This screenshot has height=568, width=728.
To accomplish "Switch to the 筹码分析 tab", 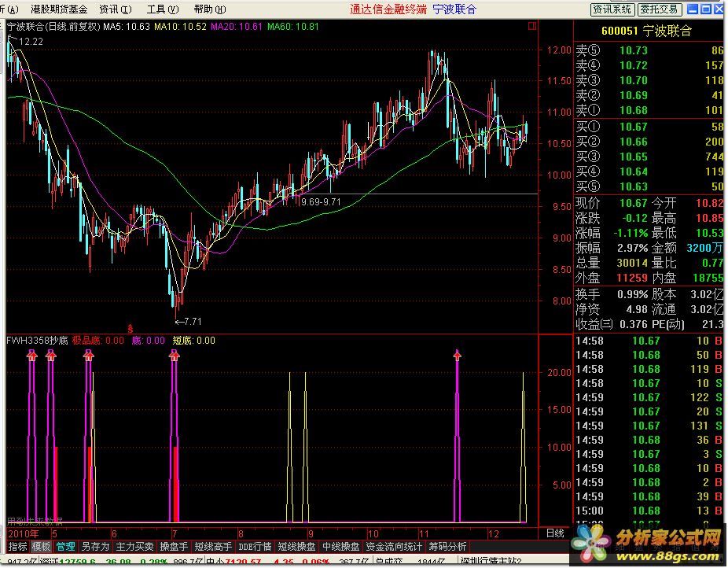I will coord(447,547).
